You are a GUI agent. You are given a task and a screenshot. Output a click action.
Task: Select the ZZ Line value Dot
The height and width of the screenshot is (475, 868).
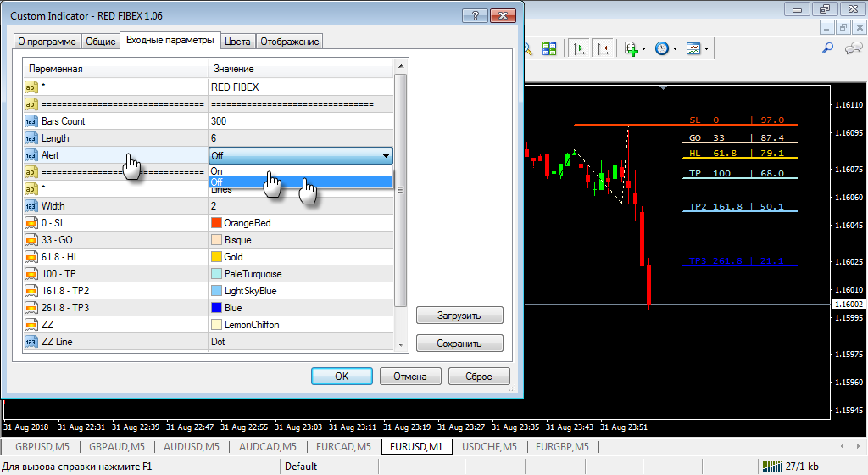(x=218, y=342)
